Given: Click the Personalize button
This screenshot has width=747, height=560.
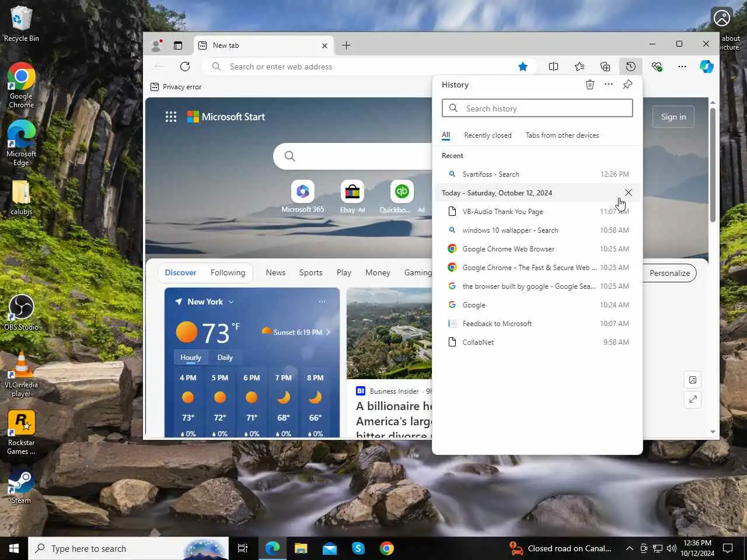Looking at the screenshot, I should pyautogui.click(x=669, y=273).
